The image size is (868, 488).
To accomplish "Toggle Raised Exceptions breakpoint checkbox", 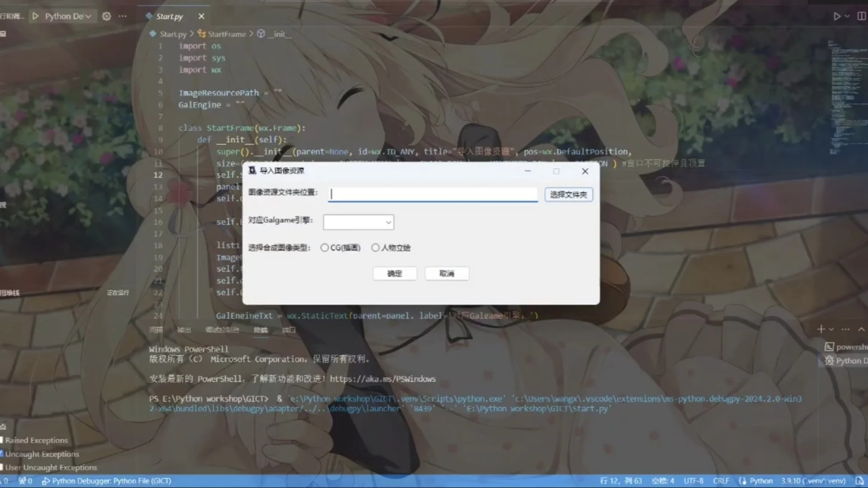I will [2, 440].
